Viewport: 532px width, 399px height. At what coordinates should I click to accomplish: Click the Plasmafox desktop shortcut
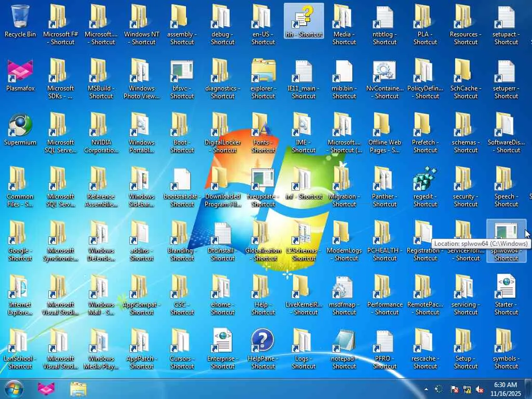click(x=20, y=75)
